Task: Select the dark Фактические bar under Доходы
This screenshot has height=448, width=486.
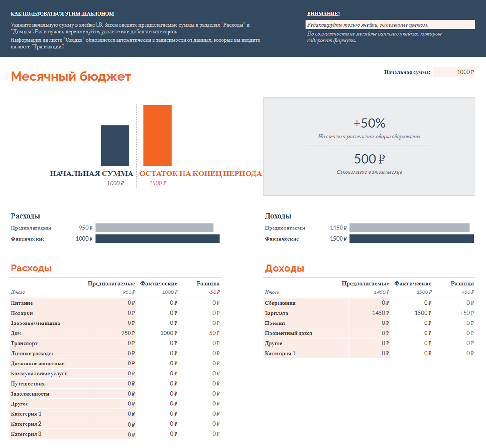Action: pos(412,239)
